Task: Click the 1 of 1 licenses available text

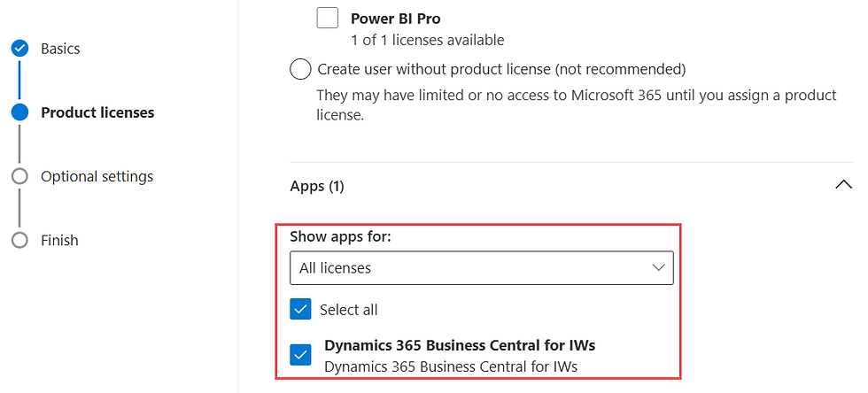Action: click(427, 40)
